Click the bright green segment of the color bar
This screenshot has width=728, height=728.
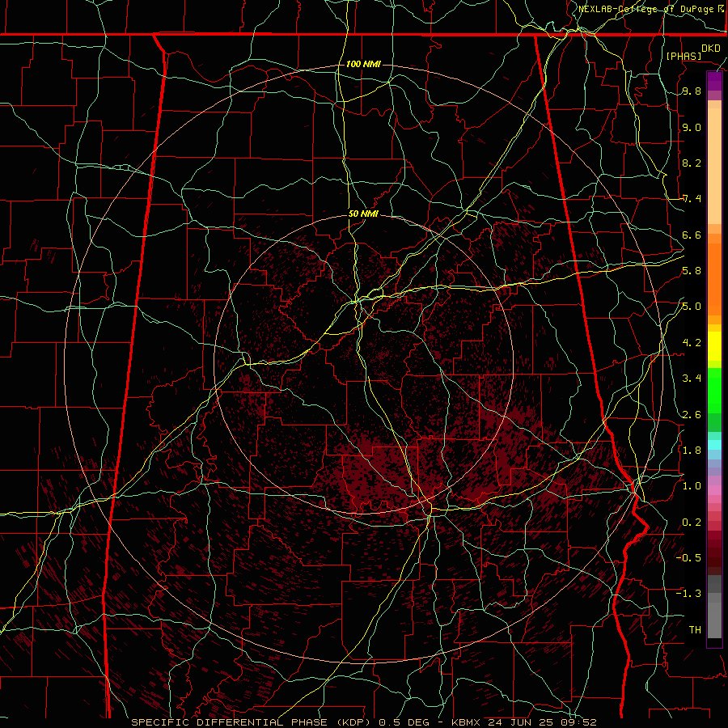pos(714,391)
